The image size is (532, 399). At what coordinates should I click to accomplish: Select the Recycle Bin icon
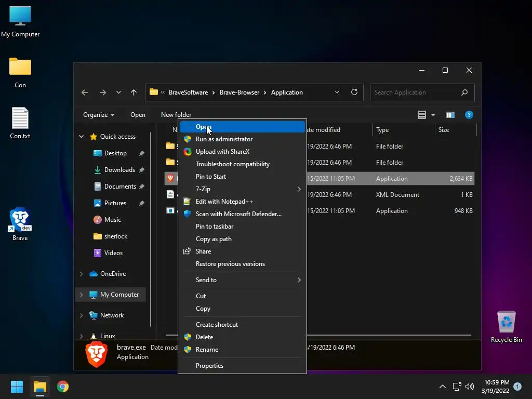pos(506,326)
